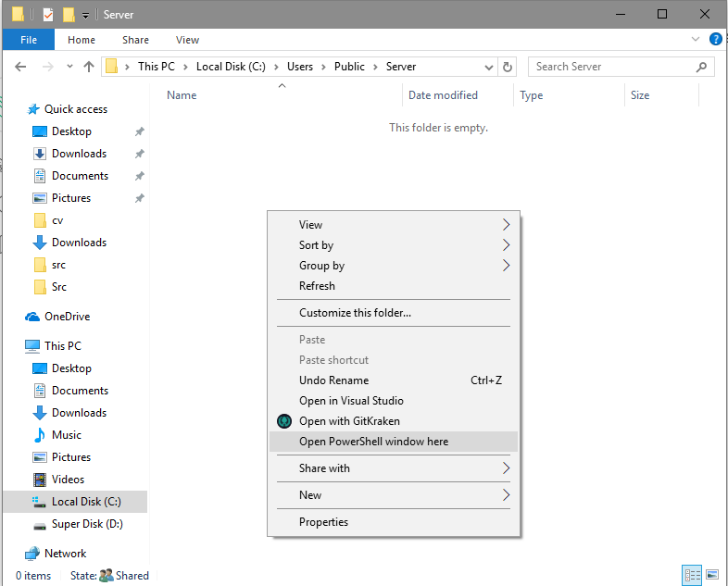Switch to Details view layout
The image size is (728, 586).
(x=692, y=575)
